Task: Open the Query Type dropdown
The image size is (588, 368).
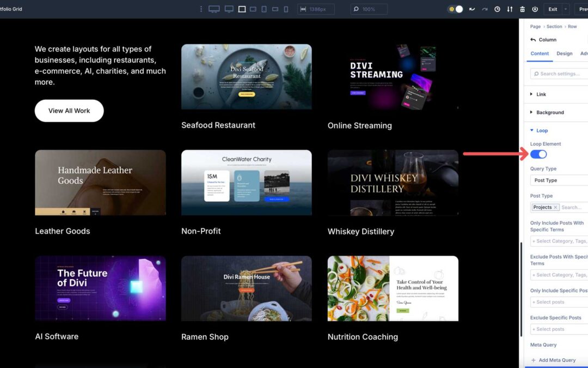Action: click(x=559, y=180)
